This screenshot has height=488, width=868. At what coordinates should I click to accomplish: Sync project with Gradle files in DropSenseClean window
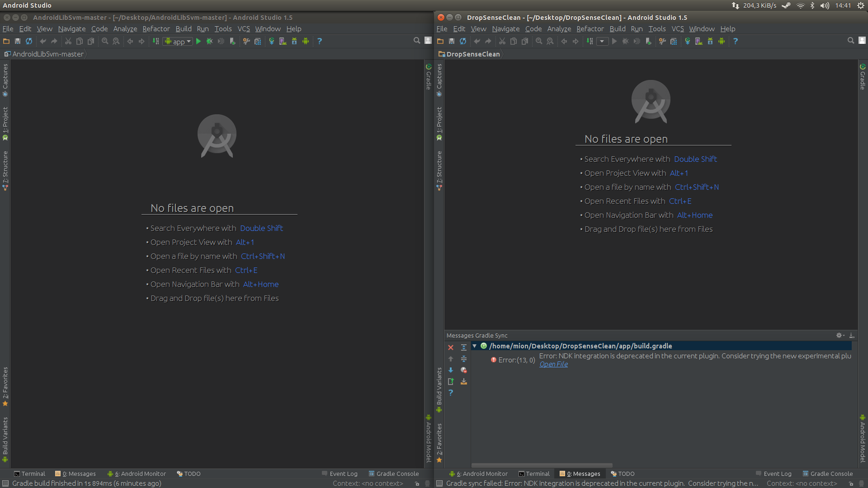click(x=688, y=41)
